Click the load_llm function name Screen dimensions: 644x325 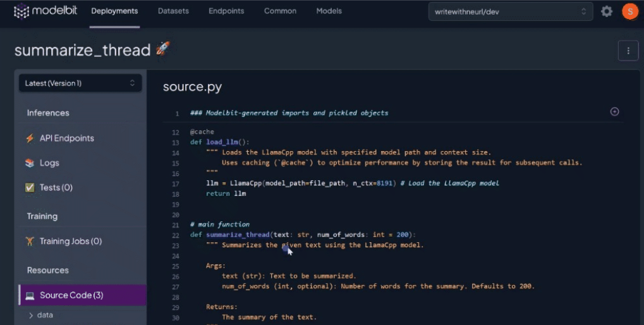pos(222,142)
